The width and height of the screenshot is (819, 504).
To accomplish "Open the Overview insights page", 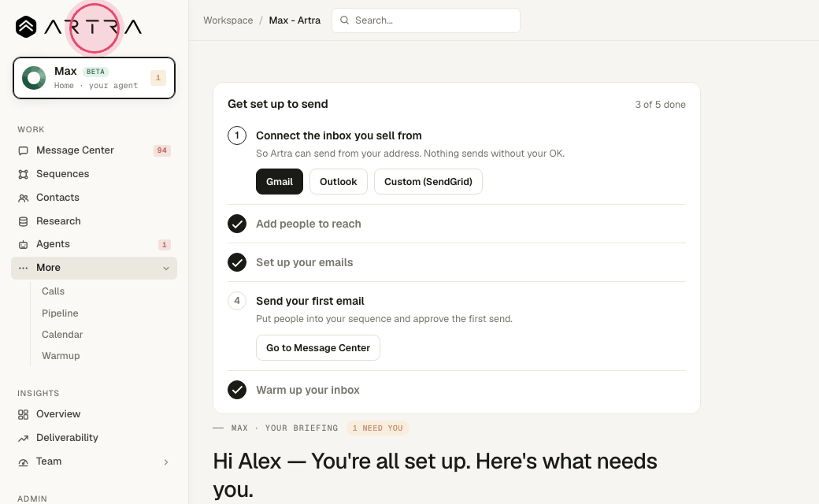I will (94, 414).
